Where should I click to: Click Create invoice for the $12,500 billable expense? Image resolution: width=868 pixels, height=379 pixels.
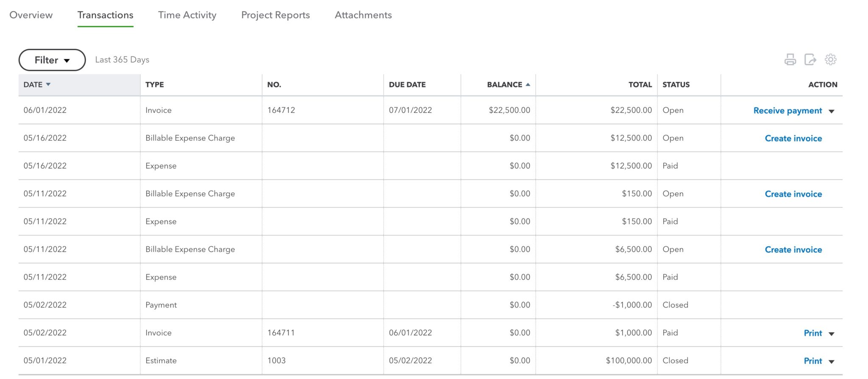tap(793, 138)
